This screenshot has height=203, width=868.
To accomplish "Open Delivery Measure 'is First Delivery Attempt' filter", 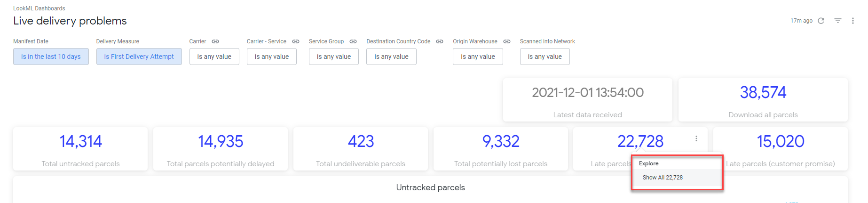I will (x=139, y=57).
